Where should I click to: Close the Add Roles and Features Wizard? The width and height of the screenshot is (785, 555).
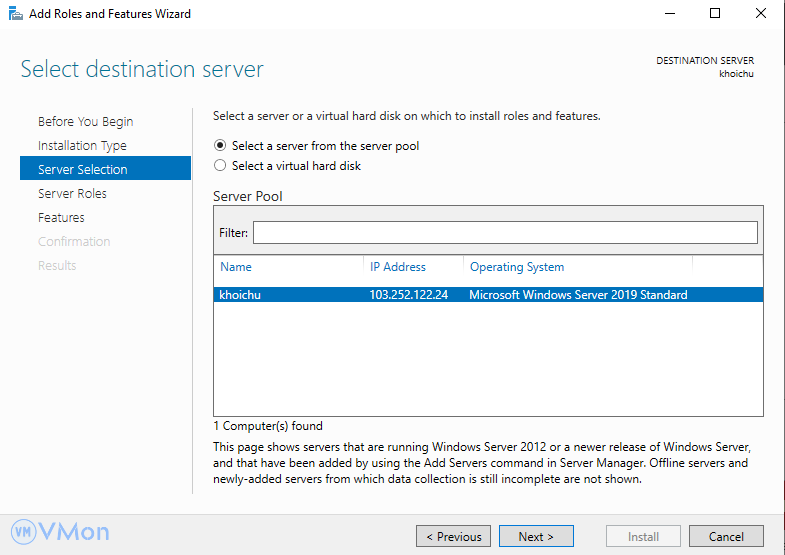[760, 14]
